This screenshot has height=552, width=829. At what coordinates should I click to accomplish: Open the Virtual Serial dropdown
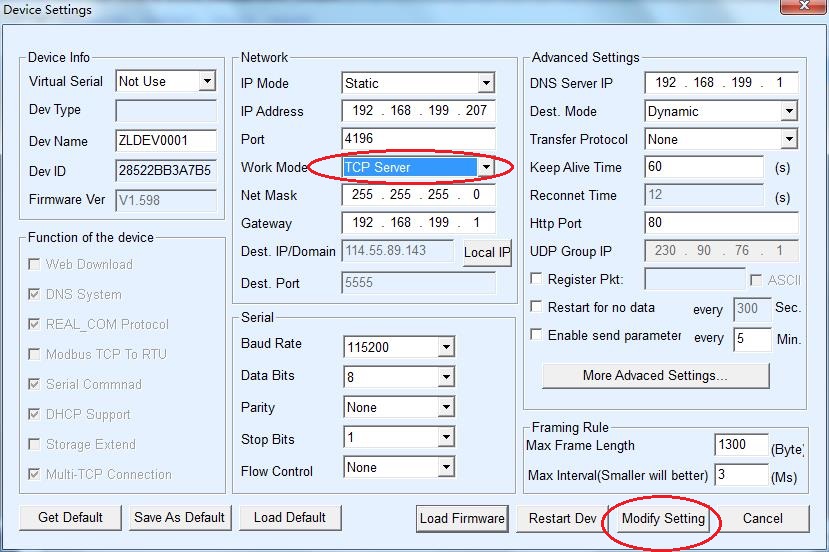pyautogui.click(x=207, y=82)
